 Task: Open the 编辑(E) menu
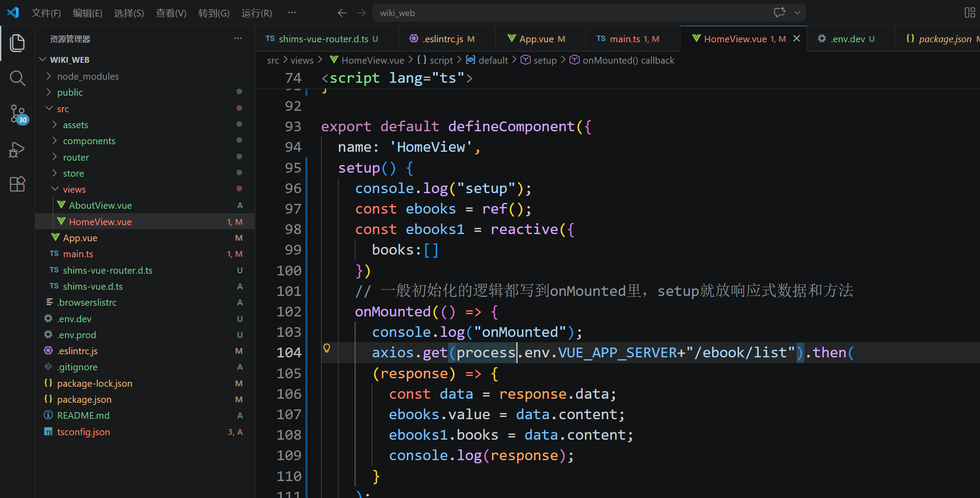pos(88,13)
